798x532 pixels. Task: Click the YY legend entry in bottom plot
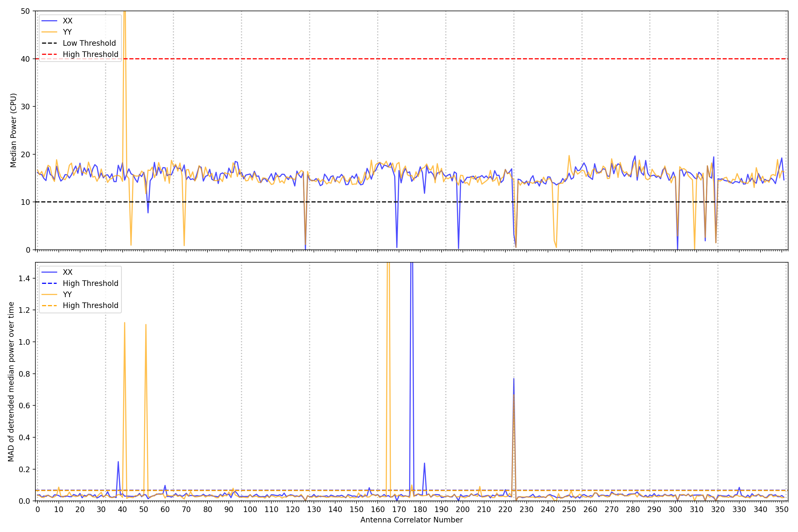(x=67, y=294)
